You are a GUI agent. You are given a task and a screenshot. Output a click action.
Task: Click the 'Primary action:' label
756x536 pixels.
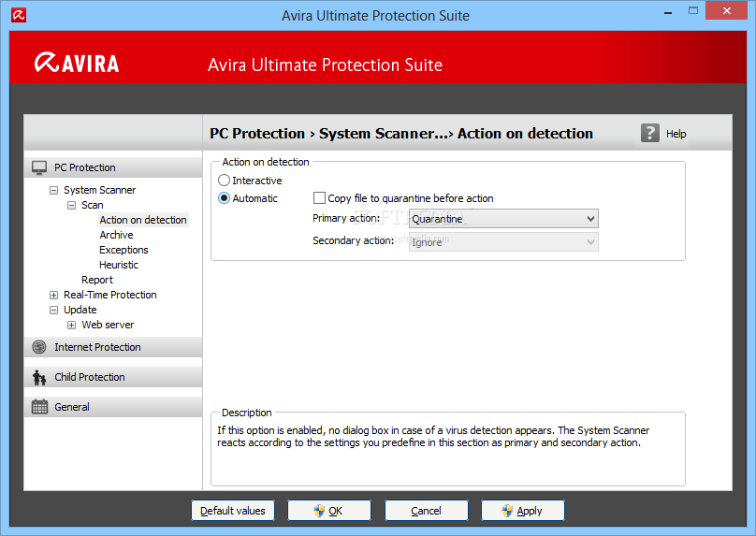346,218
